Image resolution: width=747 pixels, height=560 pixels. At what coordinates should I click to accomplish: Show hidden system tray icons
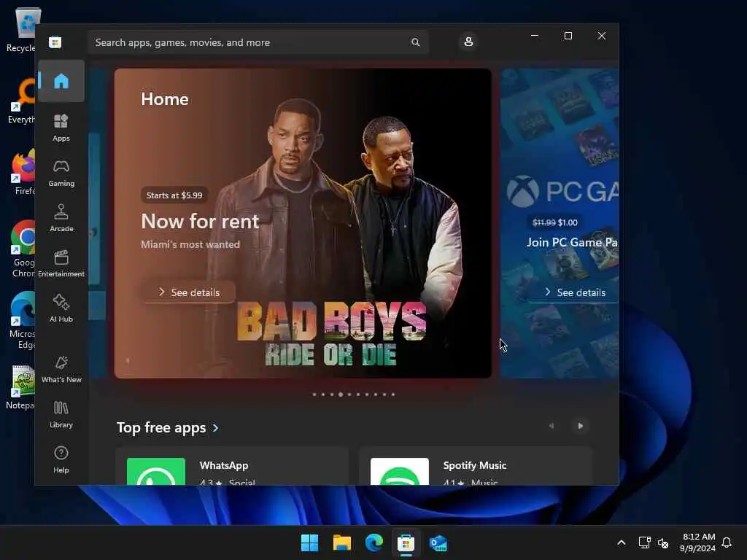click(622, 542)
